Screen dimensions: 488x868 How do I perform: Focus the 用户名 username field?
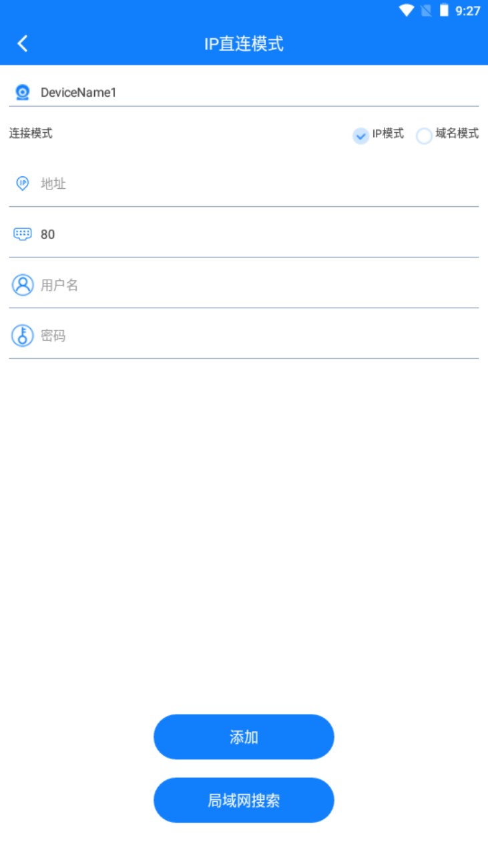[x=257, y=286]
